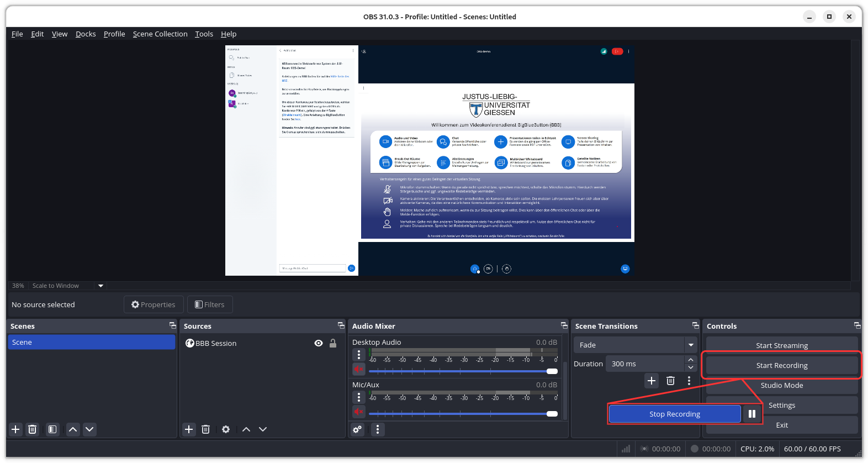Click the BBB preview canvas
This screenshot has width=868, height=463.
coord(430,160)
